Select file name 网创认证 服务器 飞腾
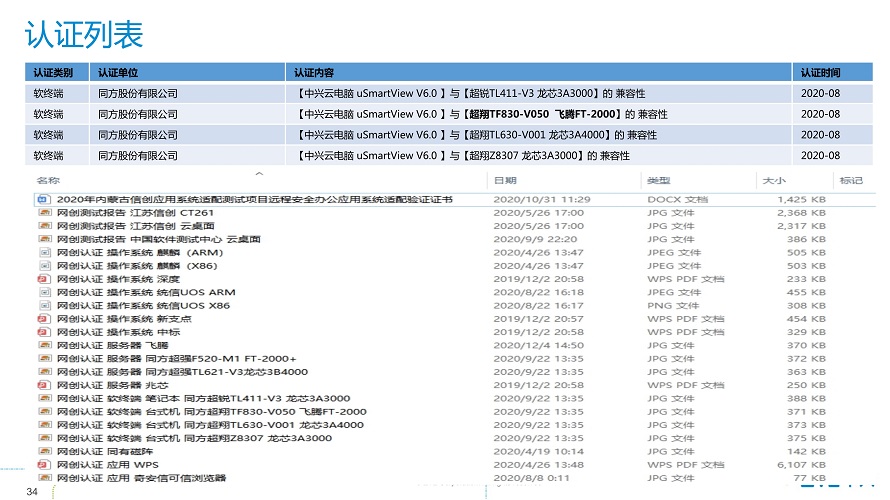 [x=112, y=345]
